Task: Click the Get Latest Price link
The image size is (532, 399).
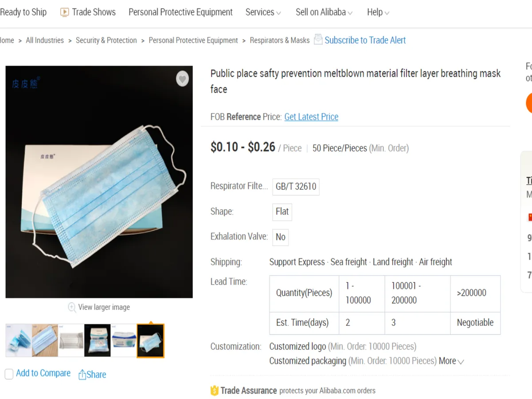Action: tap(311, 117)
